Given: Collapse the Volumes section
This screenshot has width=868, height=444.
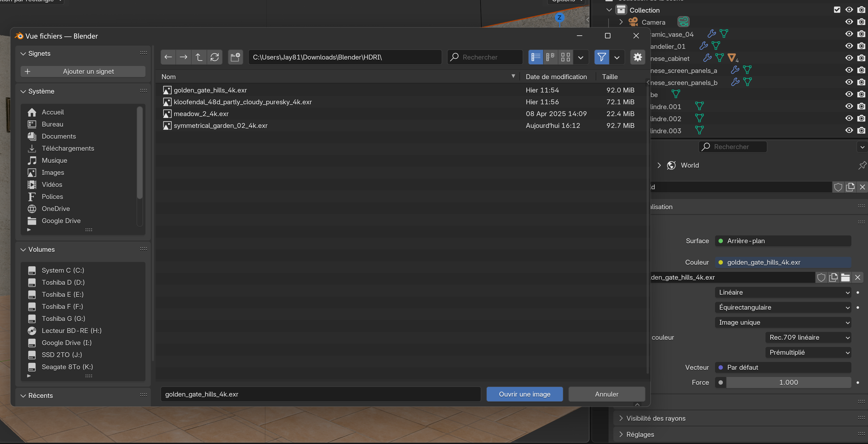Looking at the screenshot, I should click(x=23, y=249).
